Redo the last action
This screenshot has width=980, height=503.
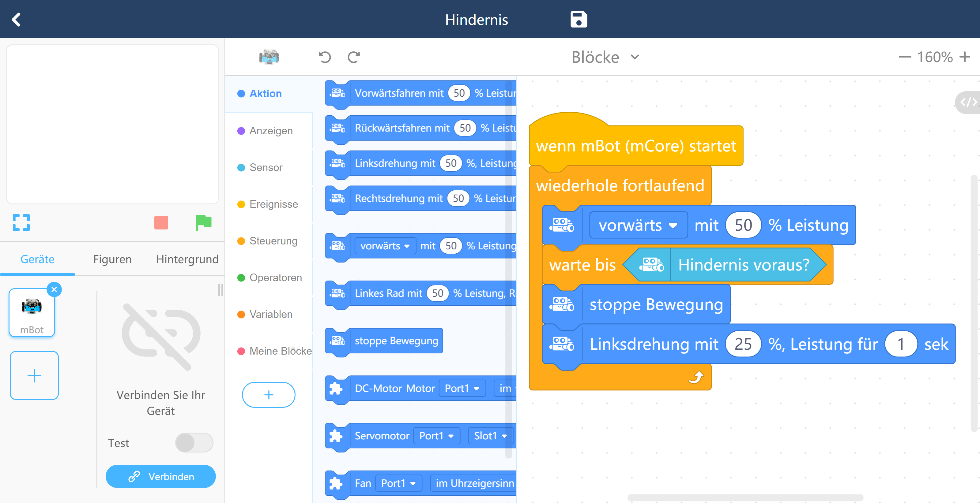[354, 57]
